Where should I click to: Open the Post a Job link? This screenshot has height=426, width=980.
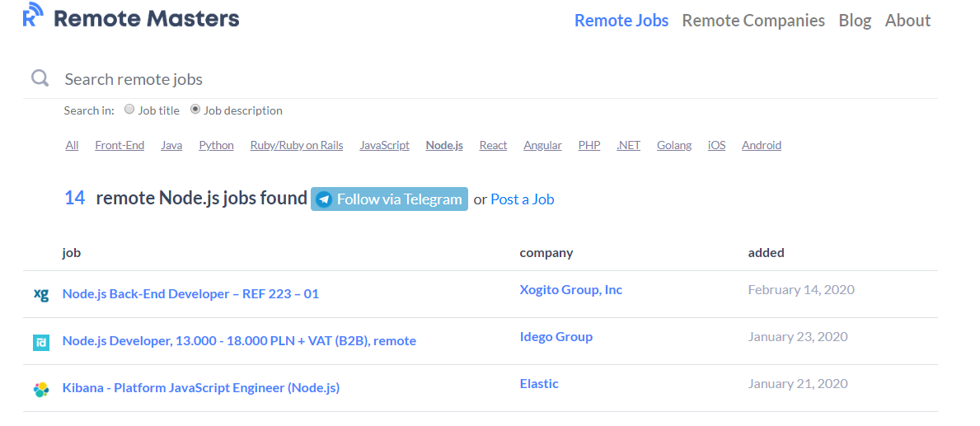click(522, 199)
